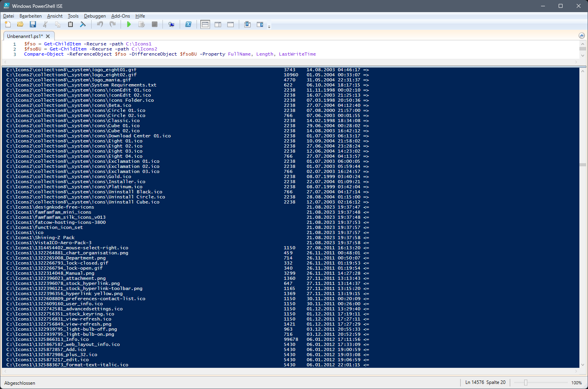The image size is (588, 389).
Task: Open the Ansicht menu
Action: [55, 16]
